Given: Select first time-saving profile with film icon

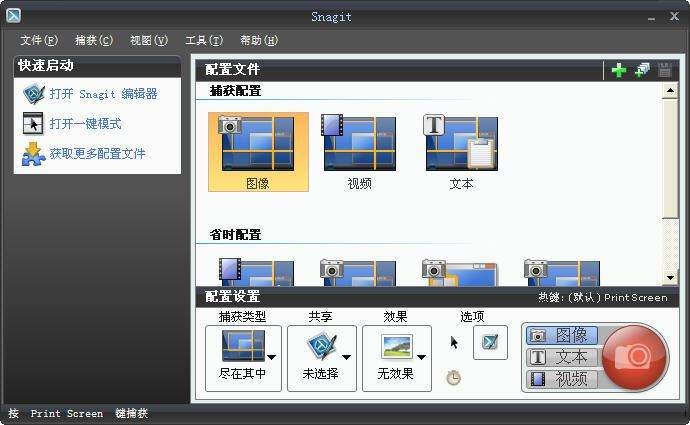Looking at the screenshot, I should pyautogui.click(x=256, y=272).
